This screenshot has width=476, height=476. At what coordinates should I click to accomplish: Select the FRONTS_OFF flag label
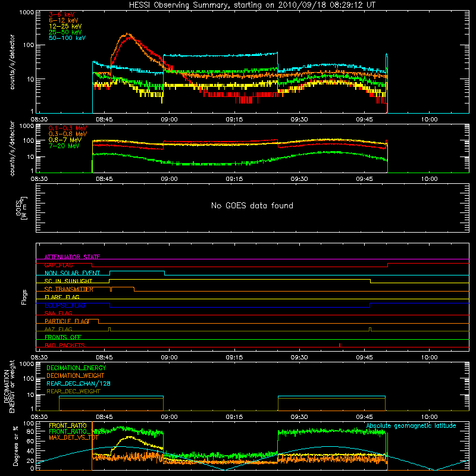(63, 337)
